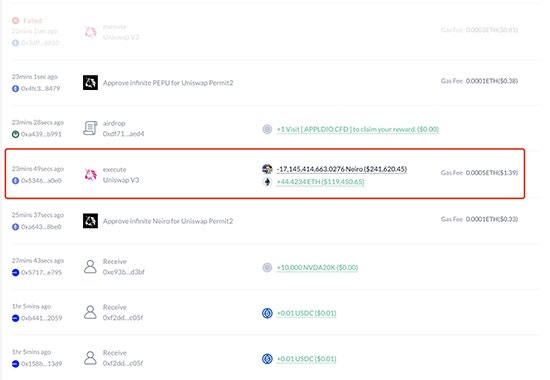Open airdrop contract address 0xdf71...aed4
The width and height of the screenshot is (550, 380).
(123, 134)
